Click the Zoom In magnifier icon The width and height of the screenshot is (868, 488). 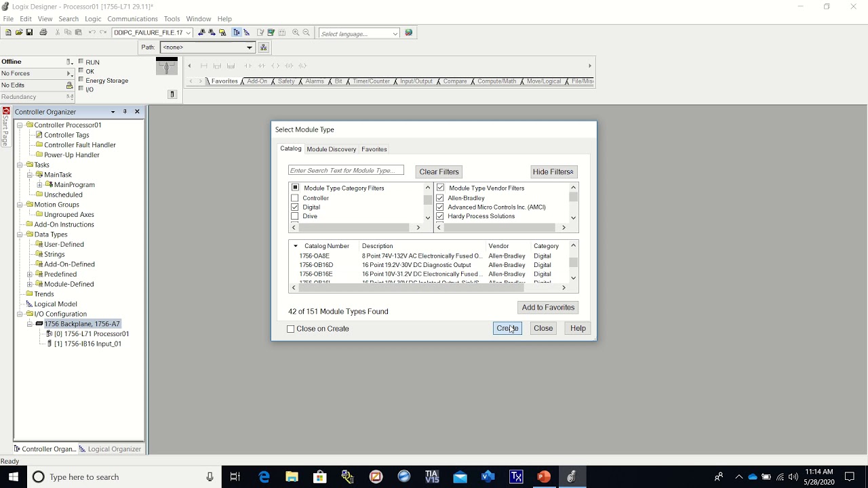[296, 33]
